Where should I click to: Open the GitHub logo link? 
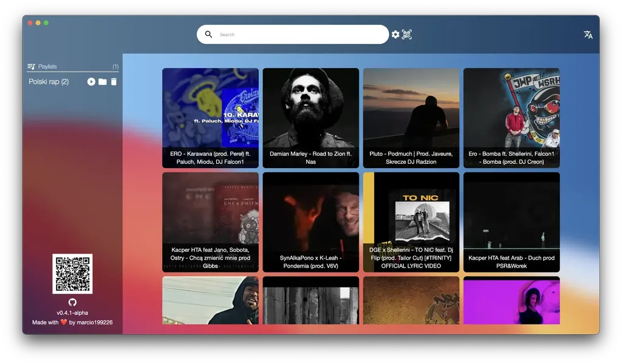coord(72,302)
